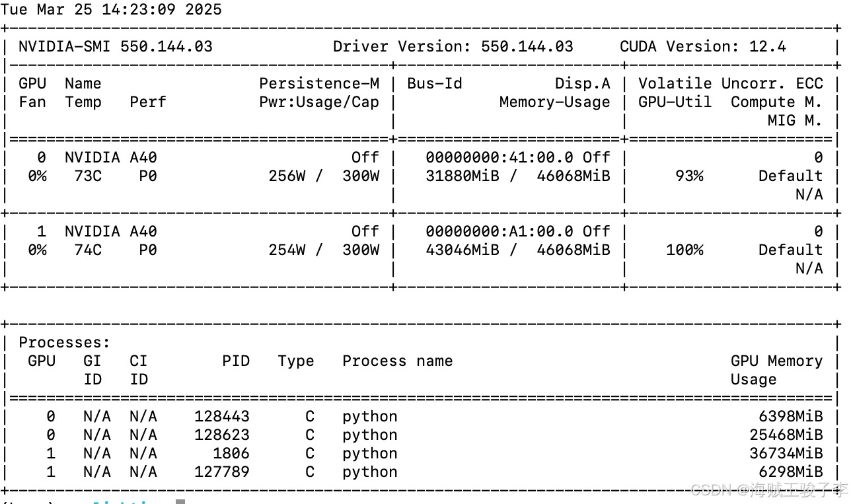Select the MIG M. column header
851x504 pixels.
coord(795,121)
